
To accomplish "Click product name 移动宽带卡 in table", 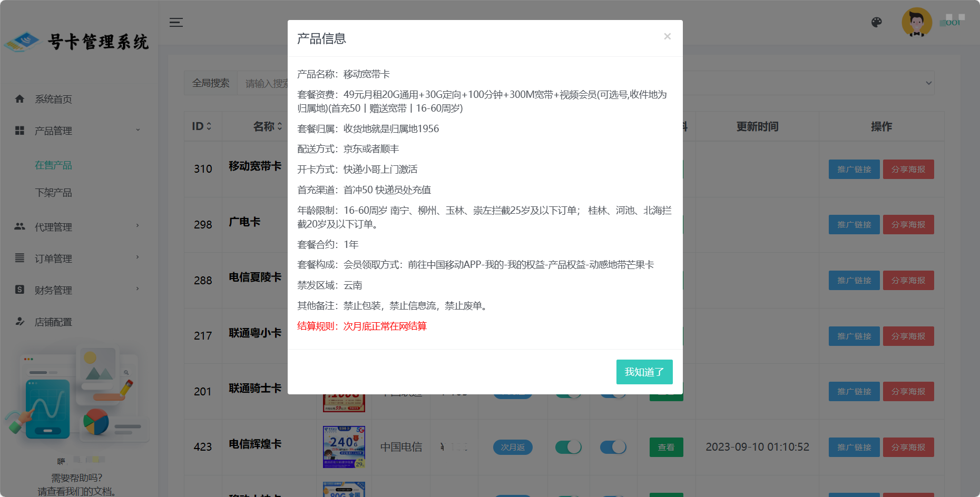I will click(x=255, y=166).
